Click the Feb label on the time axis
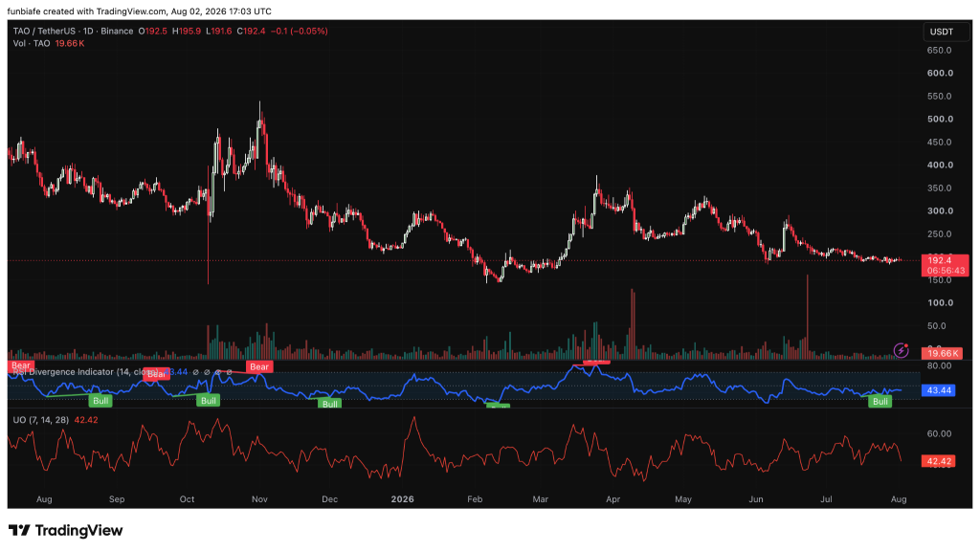The width and height of the screenshot is (980, 552). (x=475, y=499)
